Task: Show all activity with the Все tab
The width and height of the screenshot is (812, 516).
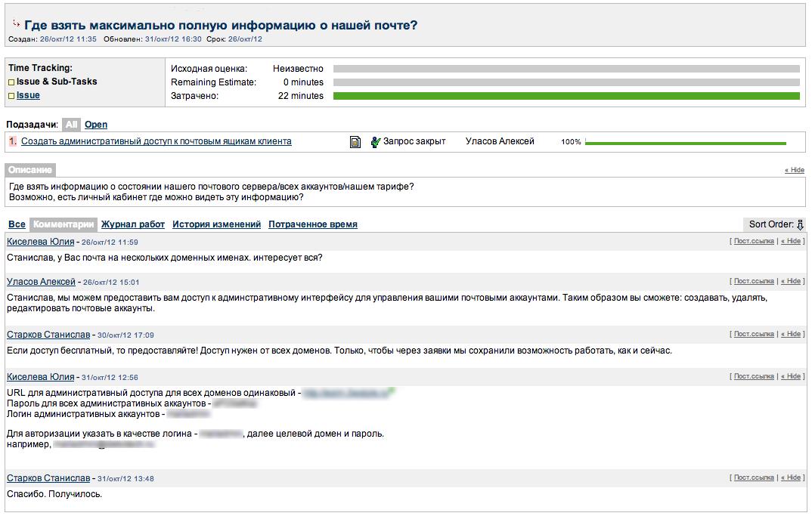Action: click(17, 224)
